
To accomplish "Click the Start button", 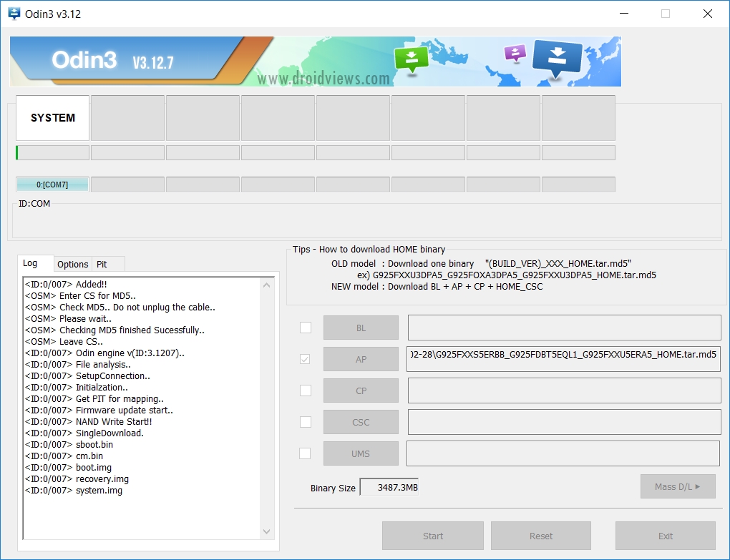I will click(x=433, y=536).
